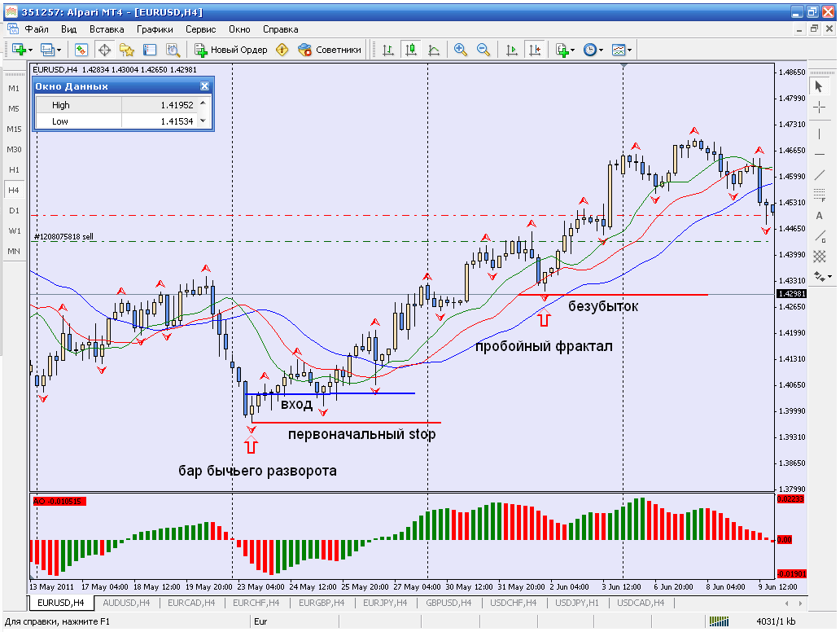Expand the indicators list dropdown arrow
This screenshot has width=840, height=632.
(x=573, y=50)
